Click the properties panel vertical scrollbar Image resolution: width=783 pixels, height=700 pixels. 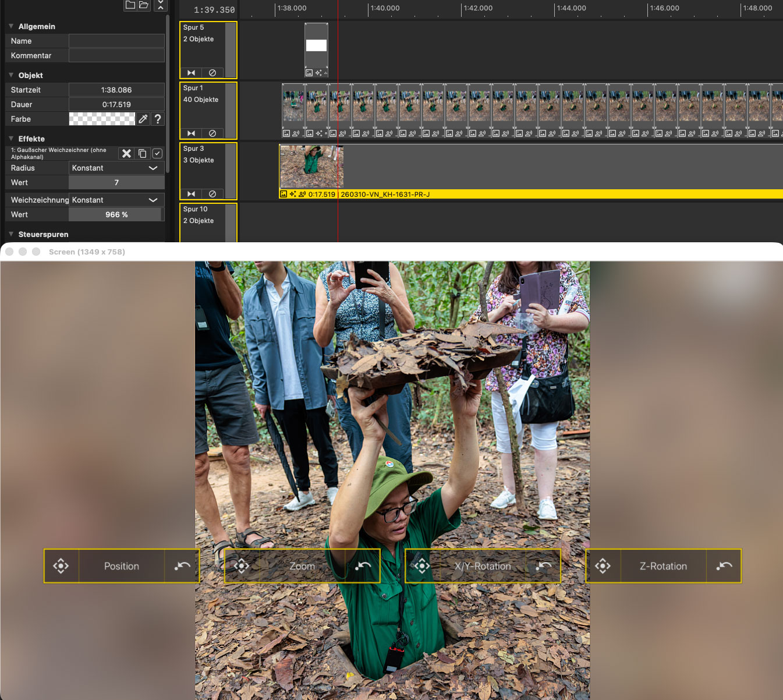coord(168,93)
